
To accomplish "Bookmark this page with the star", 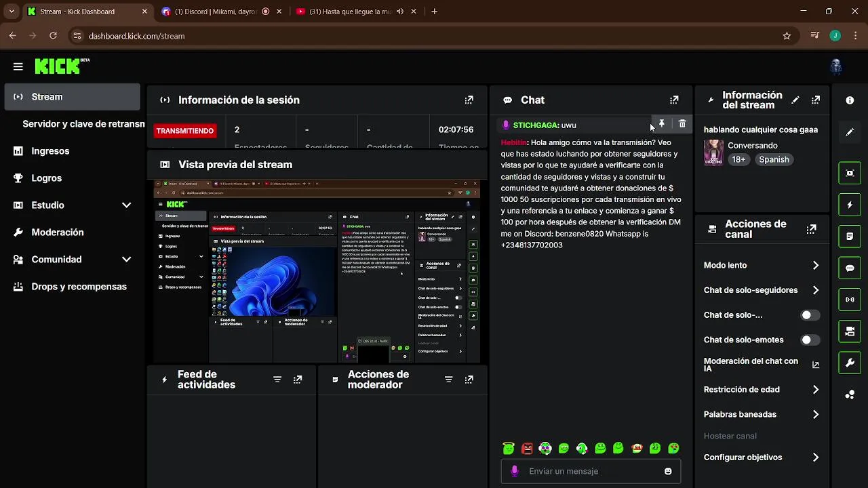I will tap(787, 36).
